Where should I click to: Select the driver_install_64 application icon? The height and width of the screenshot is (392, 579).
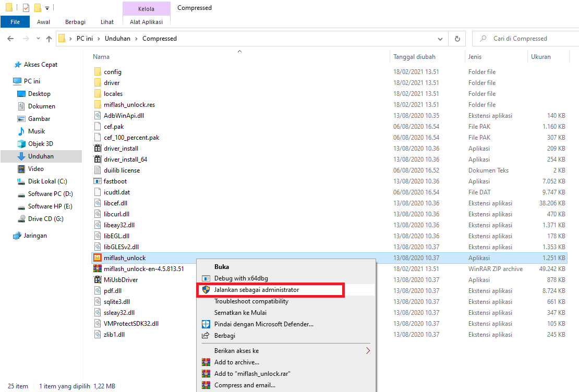pyautogui.click(x=98, y=160)
